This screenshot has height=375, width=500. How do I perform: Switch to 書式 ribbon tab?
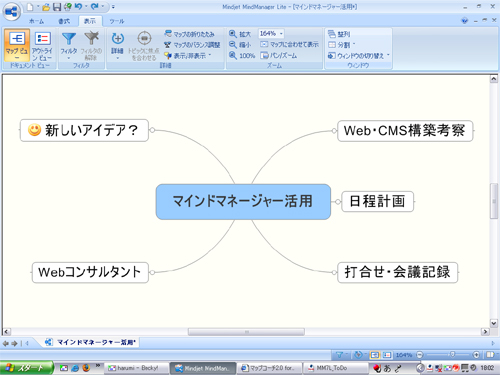point(64,21)
